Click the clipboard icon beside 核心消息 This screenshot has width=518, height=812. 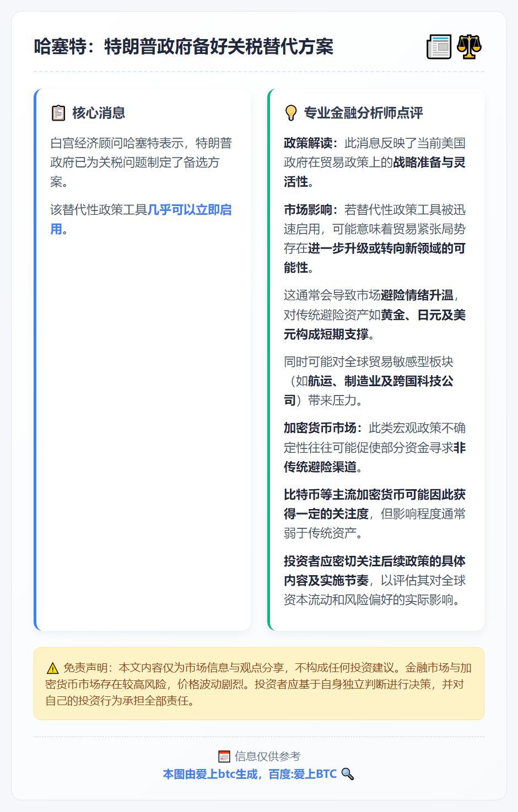pyautogui.click(x=58, y=113)
